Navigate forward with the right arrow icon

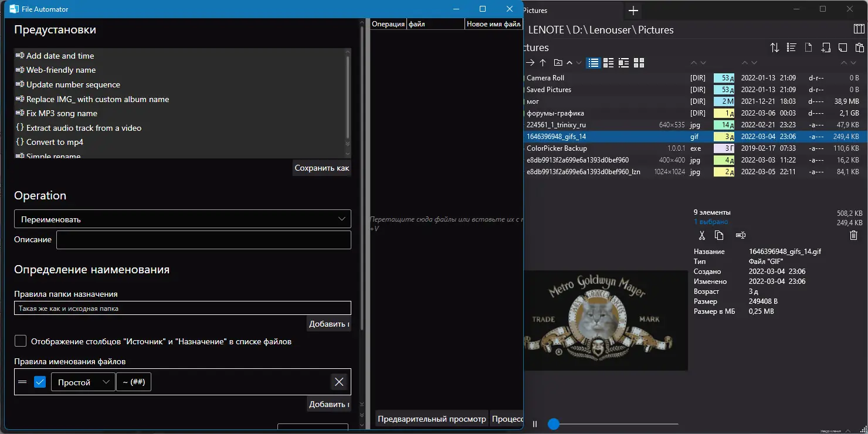coord(530,63)
